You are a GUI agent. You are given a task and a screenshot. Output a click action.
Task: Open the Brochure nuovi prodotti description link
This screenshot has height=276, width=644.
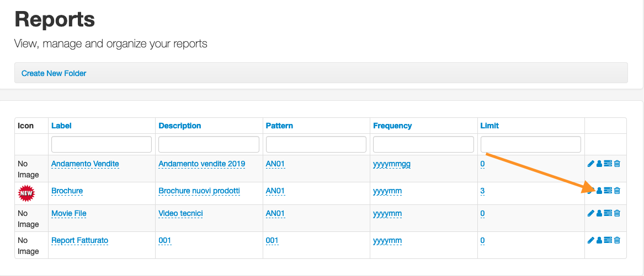[199, 191]
